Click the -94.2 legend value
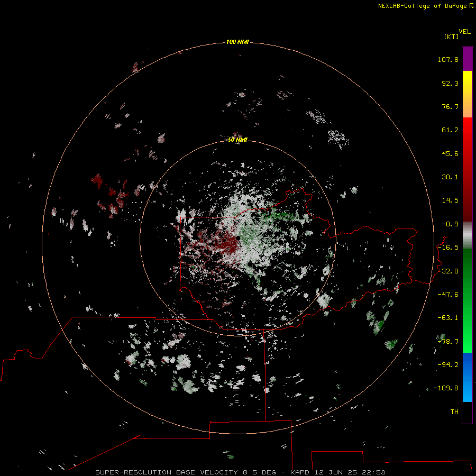 448,365
